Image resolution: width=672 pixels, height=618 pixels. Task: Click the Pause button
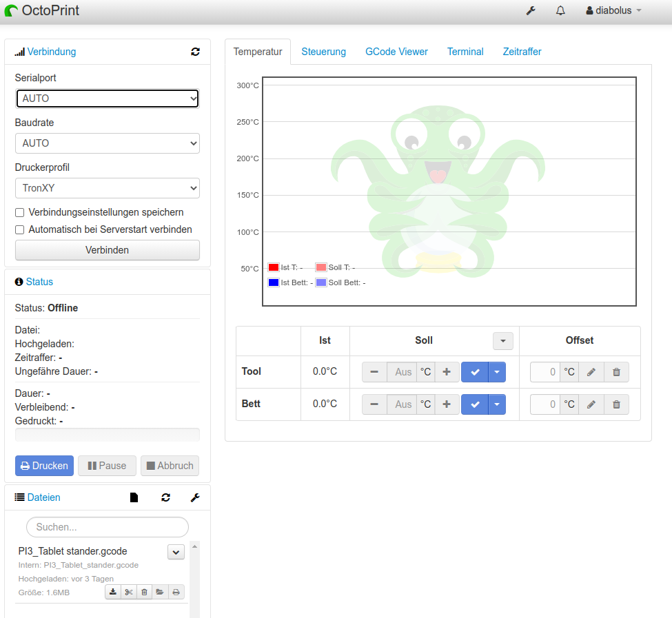pos(107,466)
